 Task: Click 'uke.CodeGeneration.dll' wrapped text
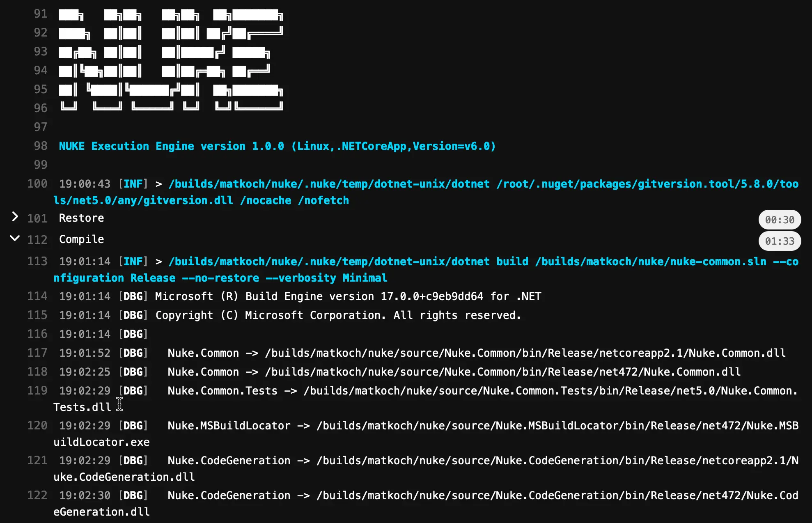pyautogui.click(x=124, y=477)
